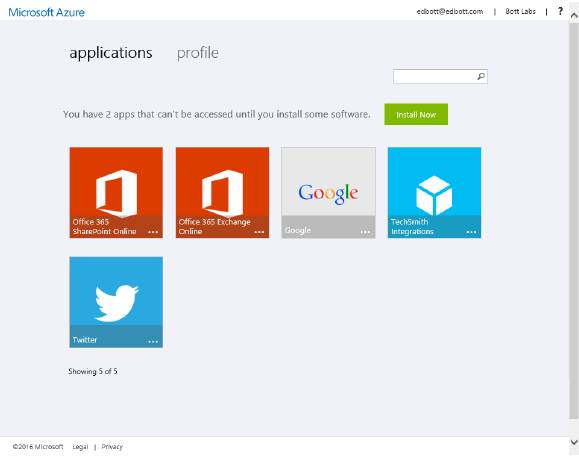Click the "You have 2 apps" notice text
This screenshot has width=579, height=459.
click(216, 114)
